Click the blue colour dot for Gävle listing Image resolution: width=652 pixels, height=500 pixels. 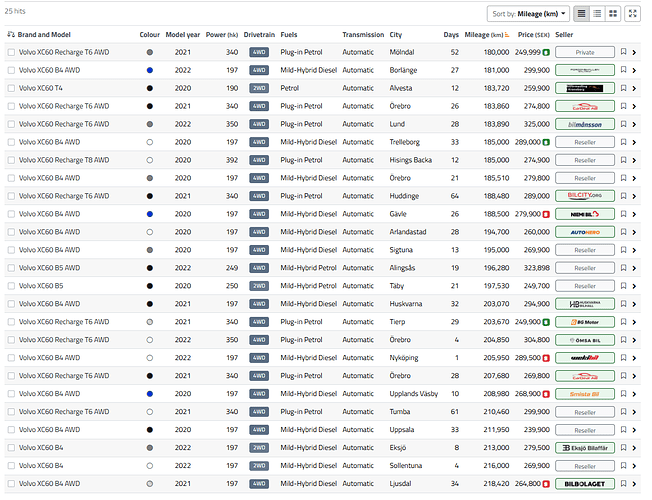coord(149,214)
